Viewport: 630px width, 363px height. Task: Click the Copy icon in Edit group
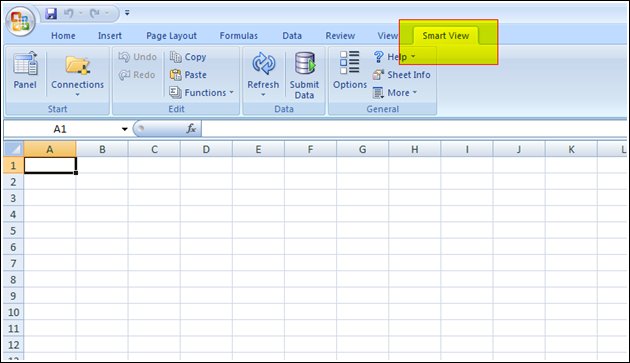176,57
